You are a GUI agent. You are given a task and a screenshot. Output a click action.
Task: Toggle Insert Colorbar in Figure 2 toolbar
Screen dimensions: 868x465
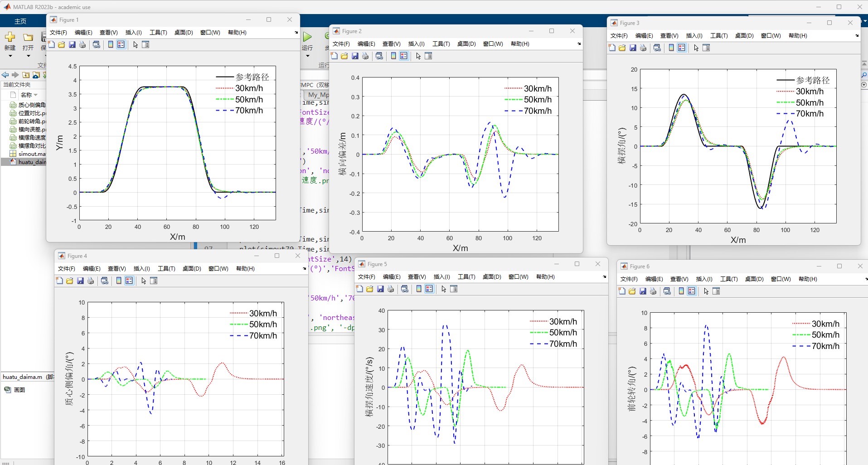[x=393, y=56]
